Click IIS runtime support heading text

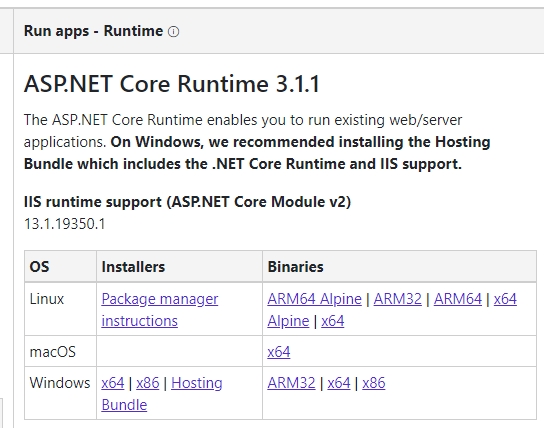(187, 202)
